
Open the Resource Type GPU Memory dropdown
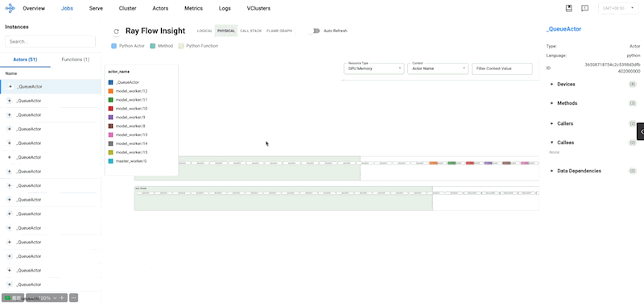[374, 68]
